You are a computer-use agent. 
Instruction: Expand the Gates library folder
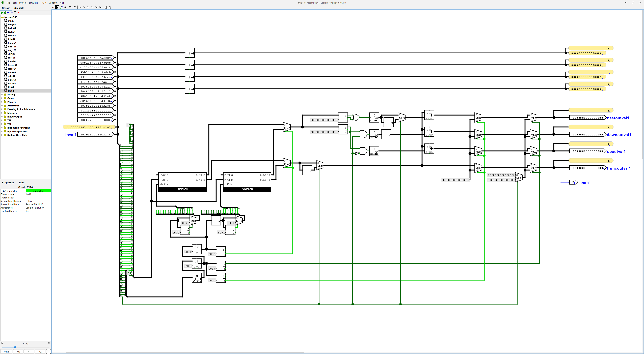[2, 98]
